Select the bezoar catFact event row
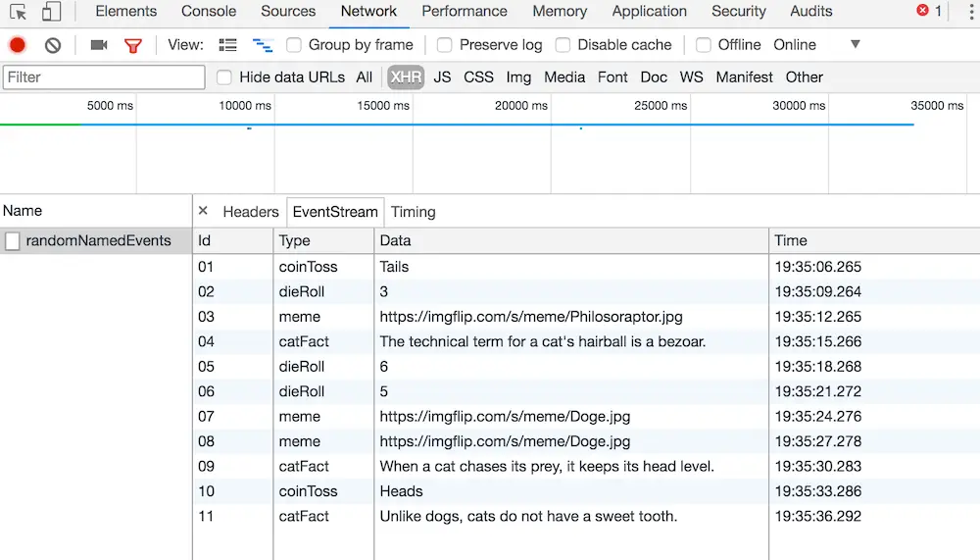 pyautogui.click(x=586, y=341)
